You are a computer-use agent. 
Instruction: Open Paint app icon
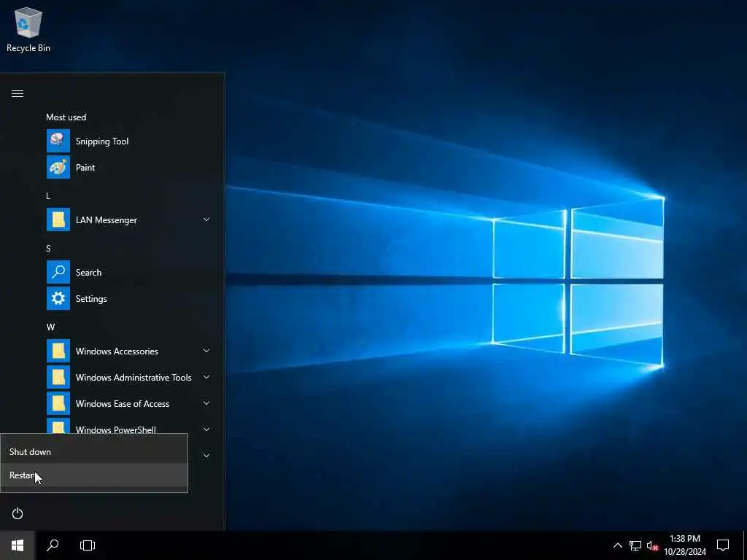point(58,167)
